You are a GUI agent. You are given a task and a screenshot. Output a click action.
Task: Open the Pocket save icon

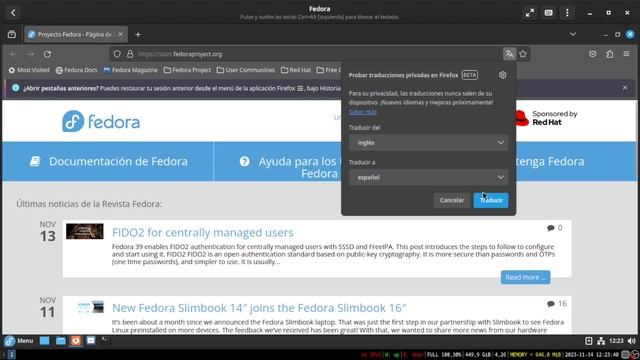[x=592, y=54]
